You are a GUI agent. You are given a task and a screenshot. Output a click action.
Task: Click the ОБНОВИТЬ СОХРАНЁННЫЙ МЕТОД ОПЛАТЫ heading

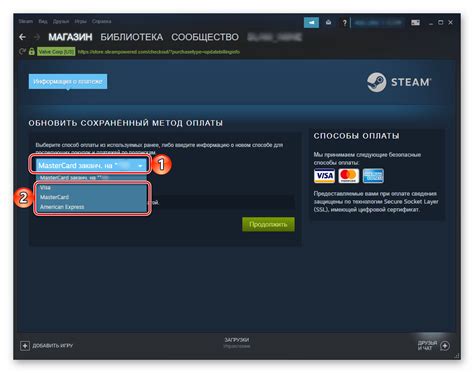(126, 123)
